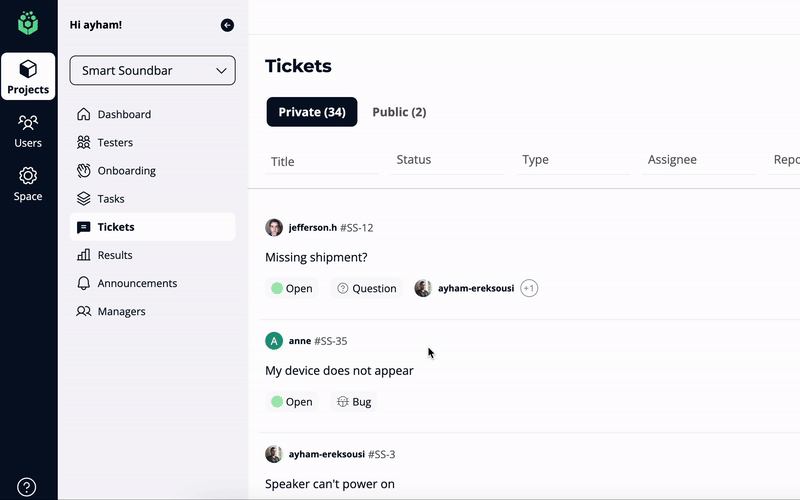Screen dimensions: 800x500
Task: Open the Status filter dropdown
Action: point(447,160)
